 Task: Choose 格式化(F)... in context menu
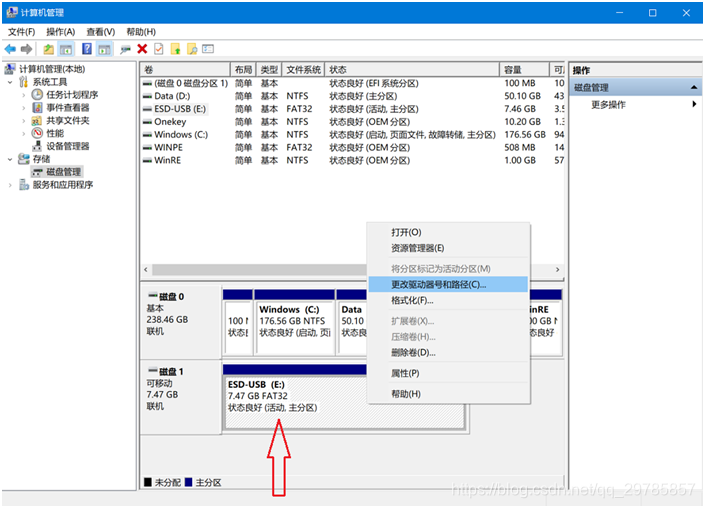coord(448,301)
